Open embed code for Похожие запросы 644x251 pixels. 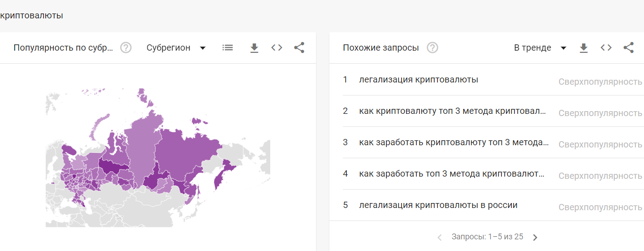(606, 48)
